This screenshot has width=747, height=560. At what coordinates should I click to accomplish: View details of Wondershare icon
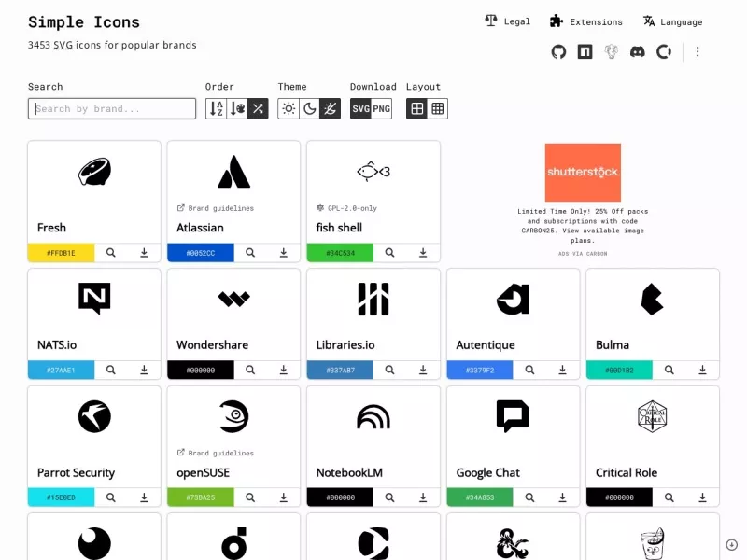point(250,370)
